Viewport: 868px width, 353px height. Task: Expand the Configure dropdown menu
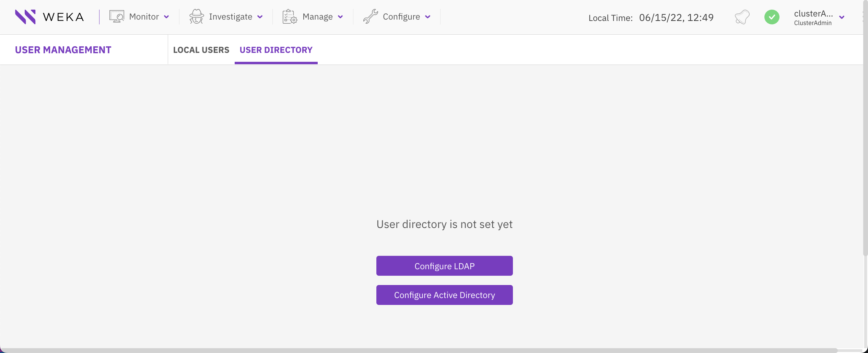(427, 16)
